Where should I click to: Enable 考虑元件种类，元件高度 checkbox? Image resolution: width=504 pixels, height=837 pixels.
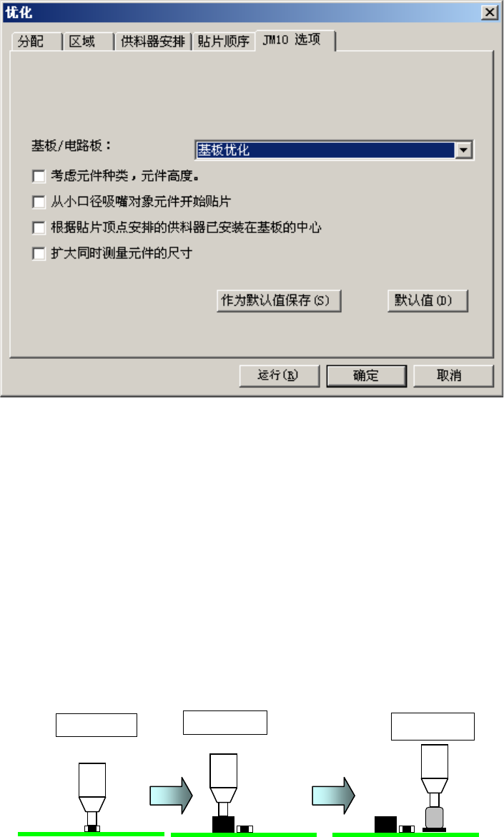click(39, 176)
